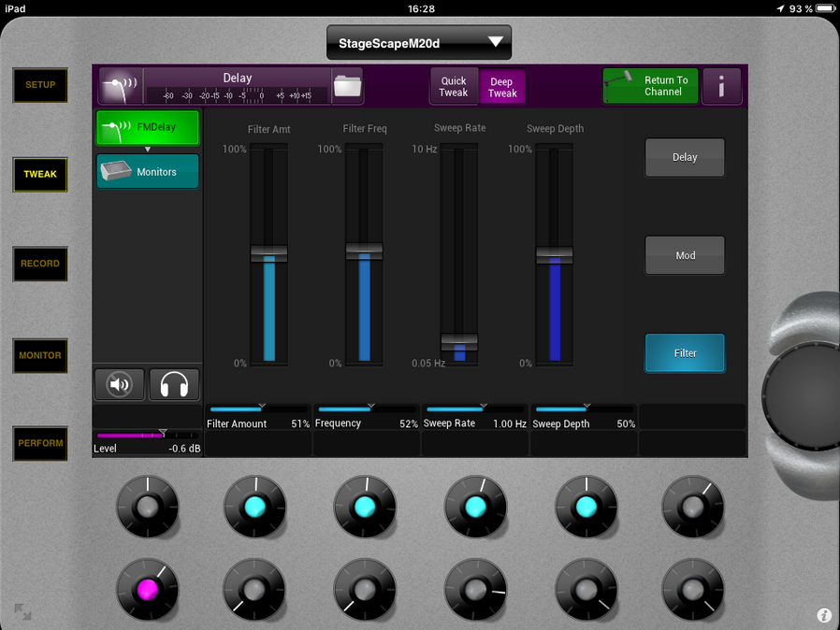Select the Filter parameter page
Image resolution: width=840 pixels, height=630 pixels.
[x=685, y=353]
